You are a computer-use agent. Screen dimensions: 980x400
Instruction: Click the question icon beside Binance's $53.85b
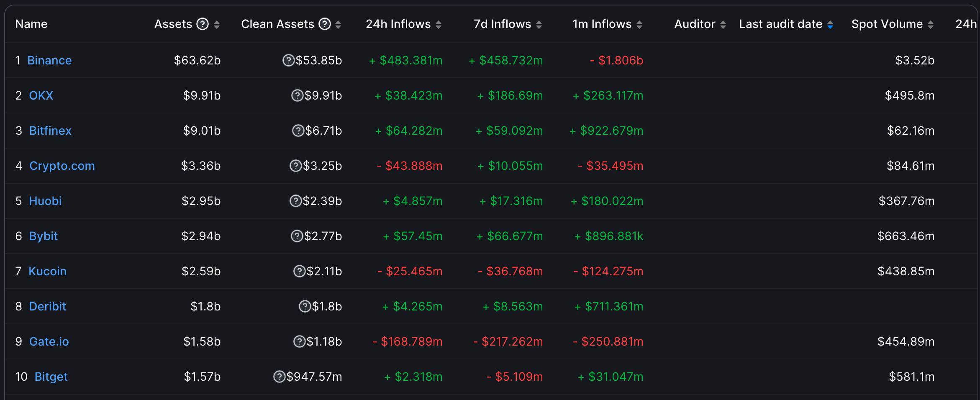(x=288, y=61)
